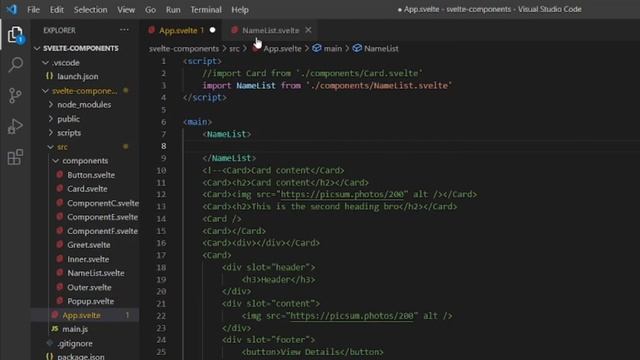Open the Edit menu
640x360 pixels.
click(57, 9)
